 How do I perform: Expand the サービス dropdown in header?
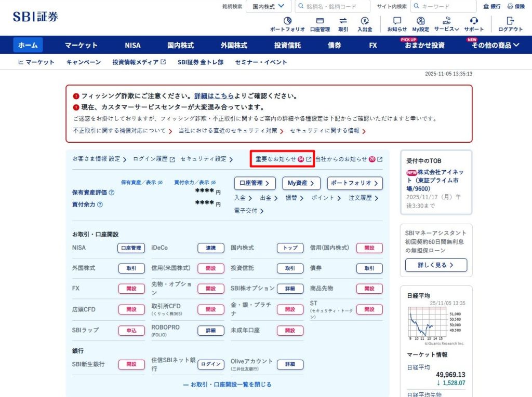pyautogui.click(x=446, y=21)
